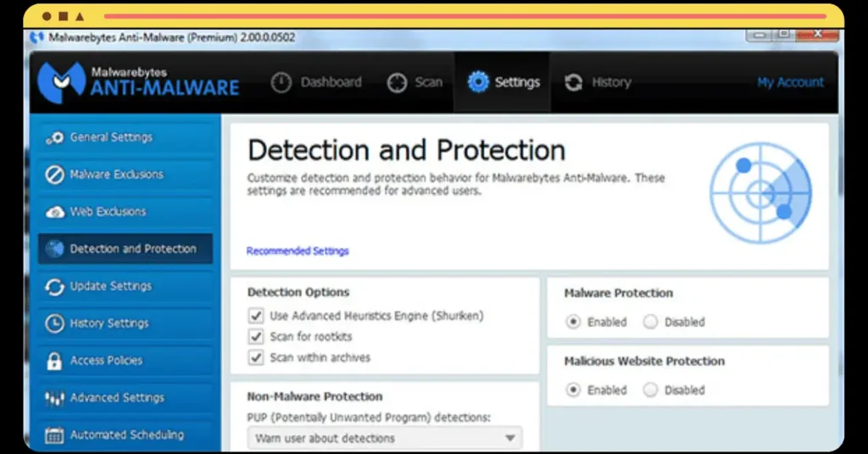Open Update Settings in the sidebar

pos(125,286)
